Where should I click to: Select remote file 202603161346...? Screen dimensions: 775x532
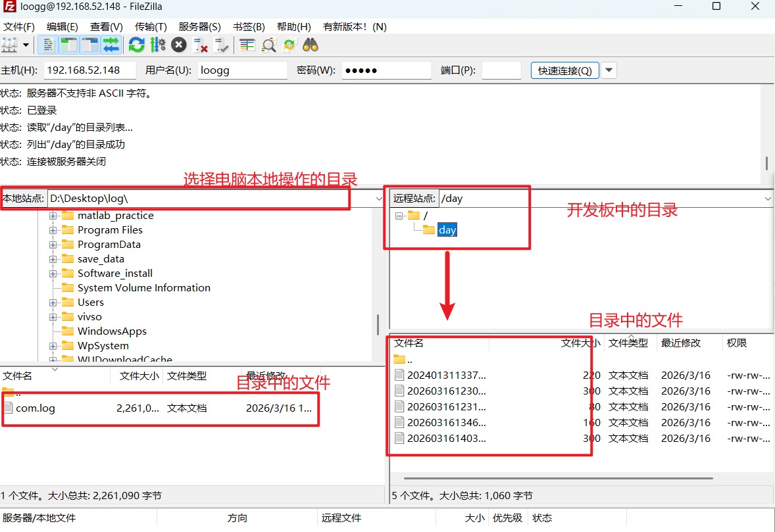tap(446, 423)
